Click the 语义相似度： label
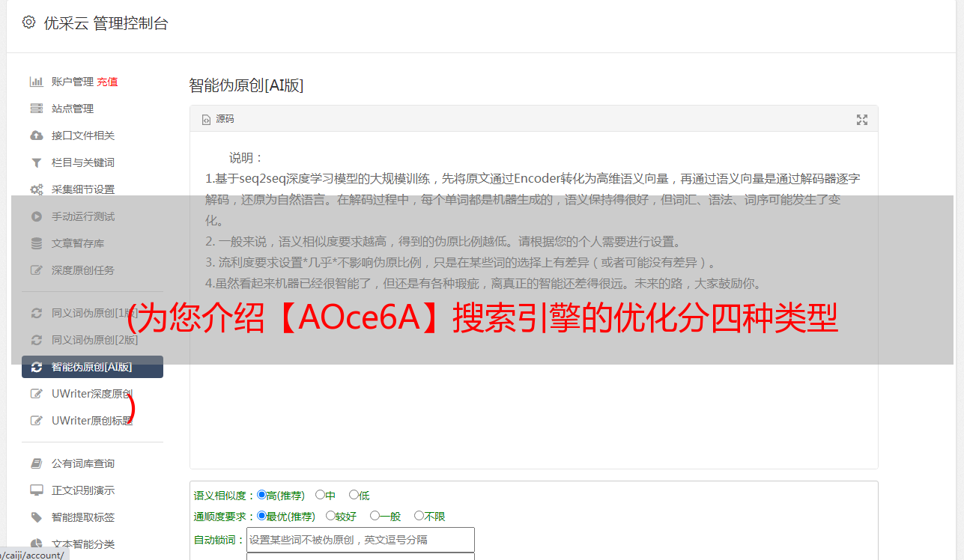Screen dimensions: 964x560 click(x=225, y=496)
